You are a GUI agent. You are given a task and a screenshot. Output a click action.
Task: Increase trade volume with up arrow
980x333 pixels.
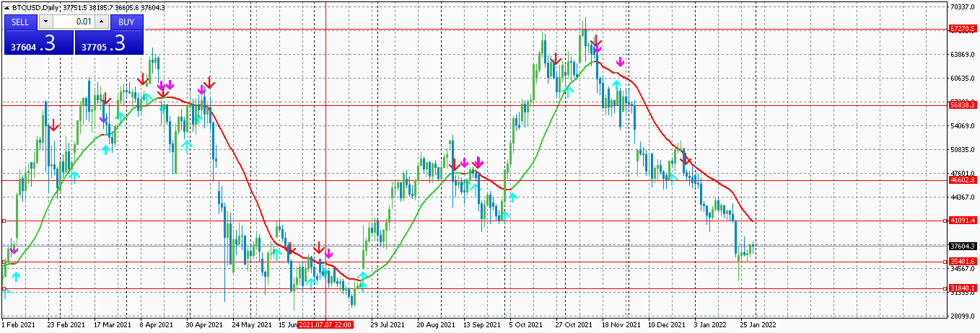[x=101, y=22]
